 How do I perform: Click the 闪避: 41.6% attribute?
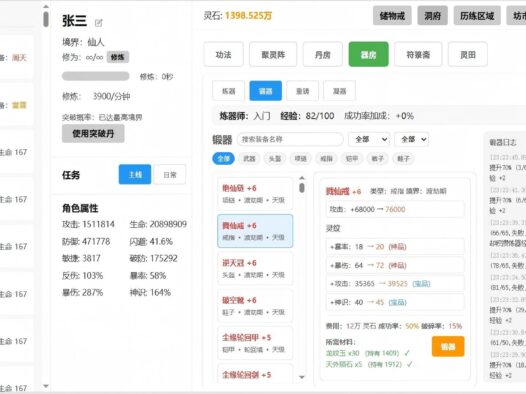[x=151, y=241]
